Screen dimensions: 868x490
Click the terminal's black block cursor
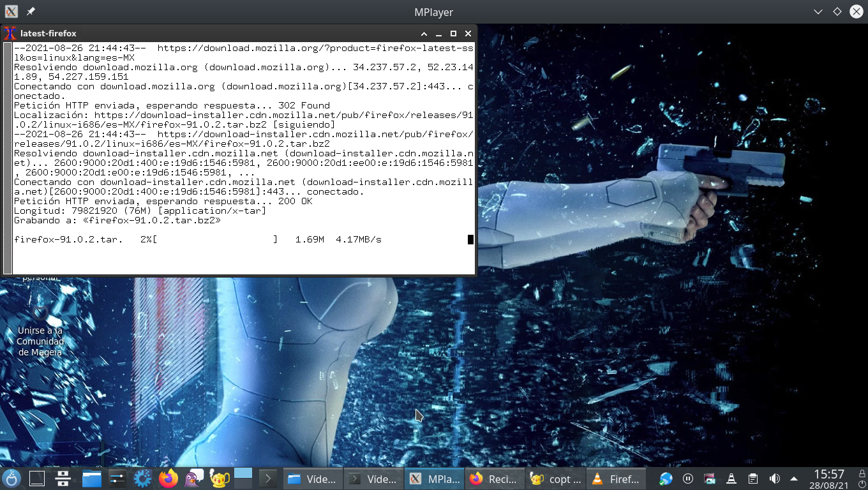click(x=470, y=239)
